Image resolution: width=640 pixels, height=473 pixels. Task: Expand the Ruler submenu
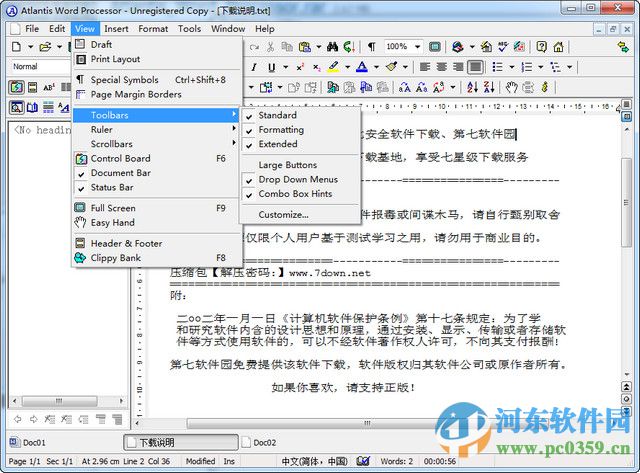pos(156,130)
